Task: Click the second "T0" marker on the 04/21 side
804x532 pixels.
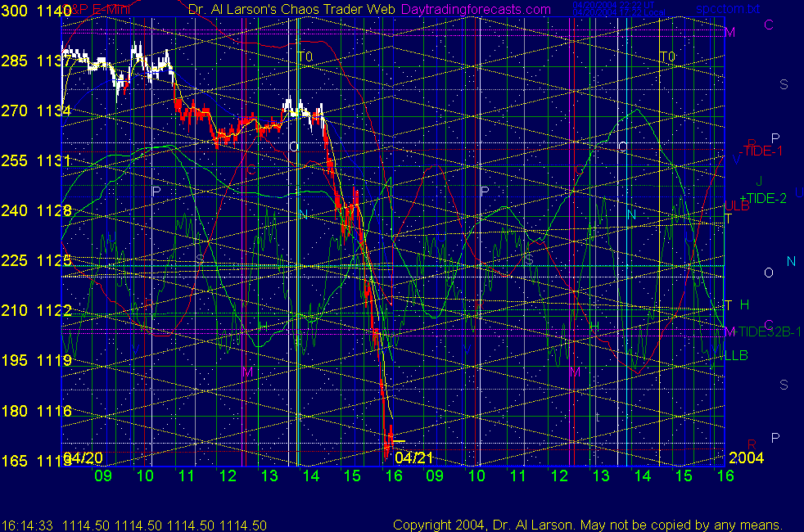Action: (667, 56)
